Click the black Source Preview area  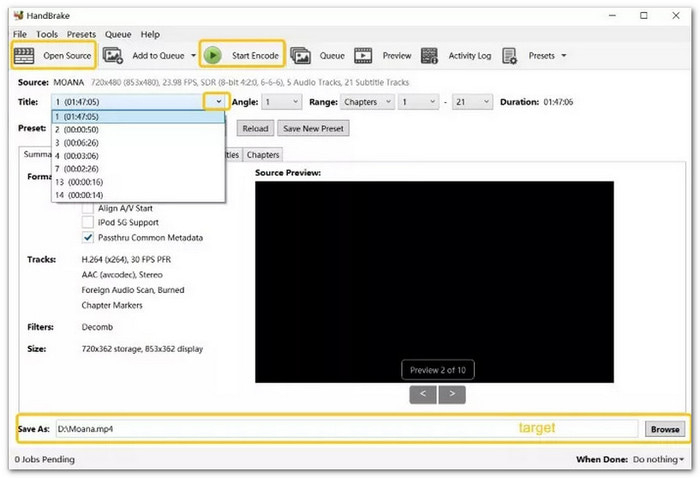[x=434, y=282]
